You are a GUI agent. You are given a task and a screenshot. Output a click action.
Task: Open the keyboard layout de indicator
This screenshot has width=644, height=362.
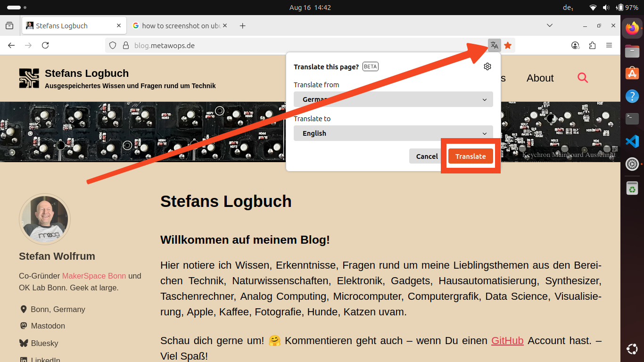pos(568,8)
